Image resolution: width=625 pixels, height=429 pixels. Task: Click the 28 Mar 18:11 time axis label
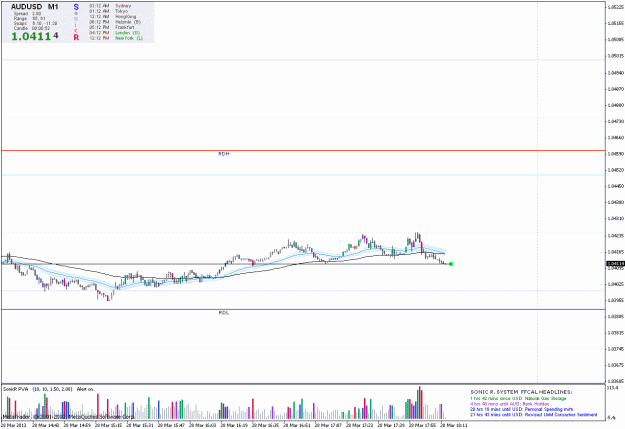click(x=454, y=425)
